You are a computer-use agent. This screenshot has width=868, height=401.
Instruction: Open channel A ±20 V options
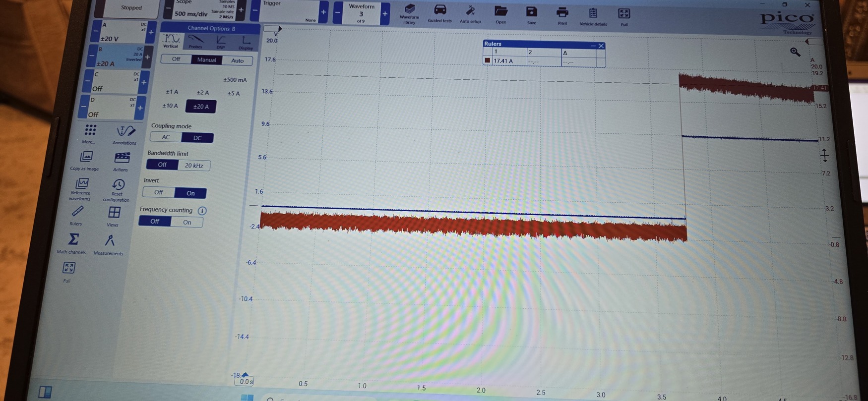click(122, 32)
